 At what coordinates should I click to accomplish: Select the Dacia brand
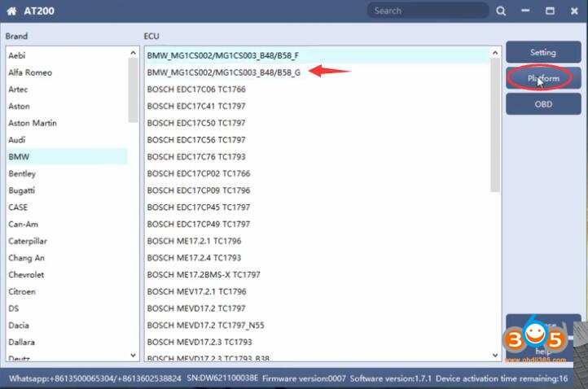click(67, 326)
